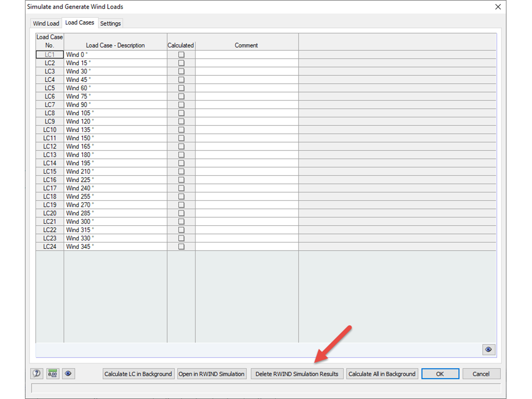
Task: Click the eye icon next to decimal places button
Action: pos(68,374)
